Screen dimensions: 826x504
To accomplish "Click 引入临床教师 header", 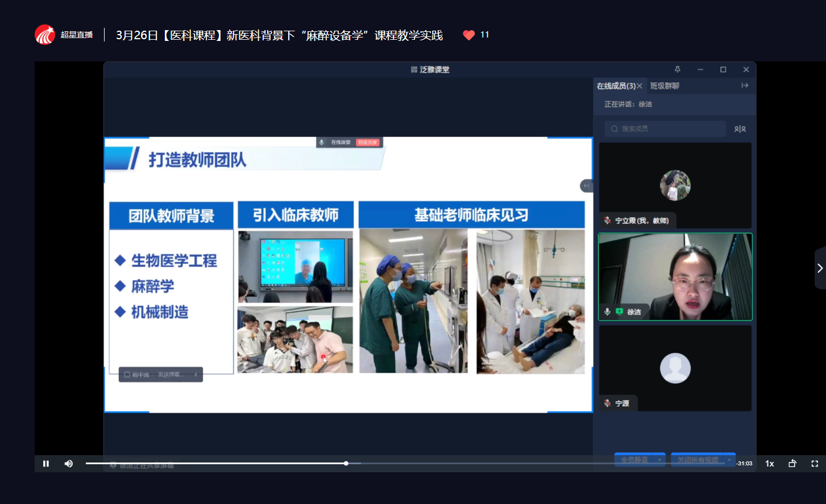I will pyautogui.click(x=296, y=215).
